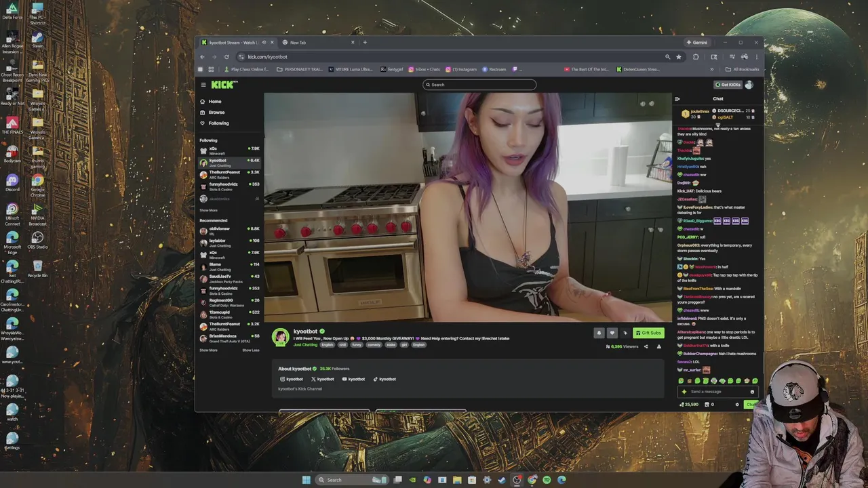Viewport: 868px width, 488px height.
Task: Open emote picker in chat input
Action: click(x=752, y=392)
